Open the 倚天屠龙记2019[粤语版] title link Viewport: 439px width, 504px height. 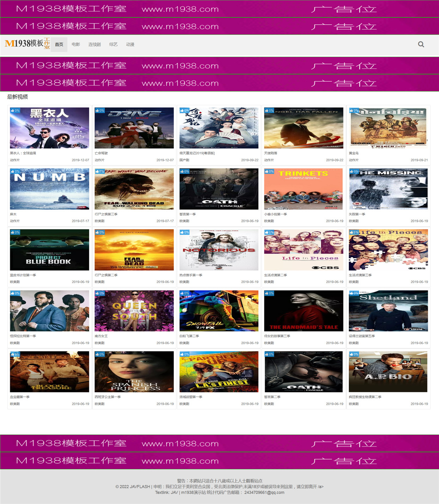(x=197, y=153)
